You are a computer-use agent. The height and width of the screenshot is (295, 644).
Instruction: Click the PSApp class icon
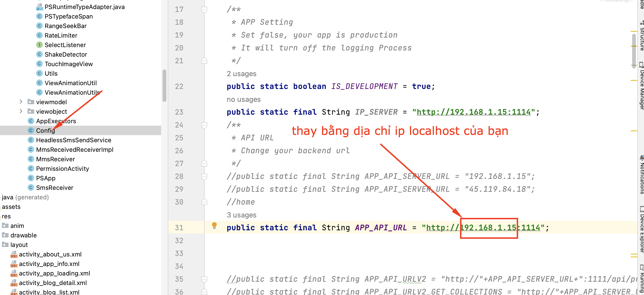click(x=31, y=178)
